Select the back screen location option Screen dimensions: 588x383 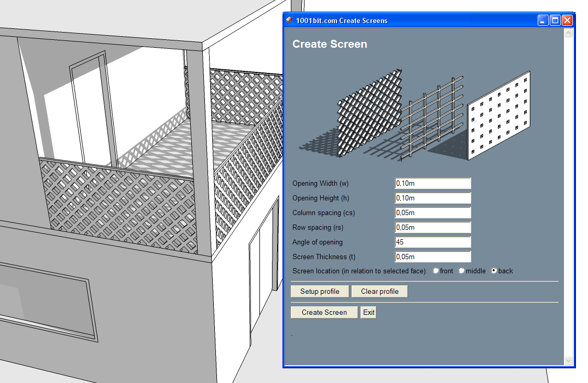(494, 271)
